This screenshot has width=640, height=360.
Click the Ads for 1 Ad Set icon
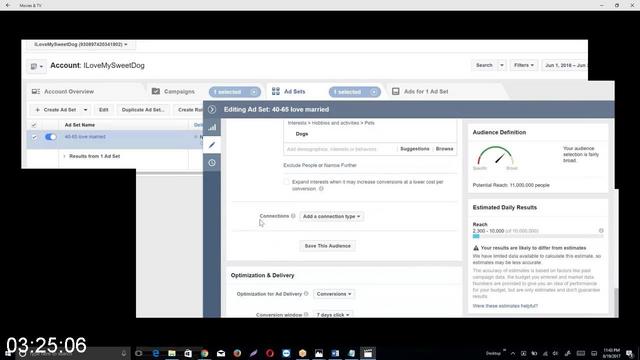tap(396, 91)
